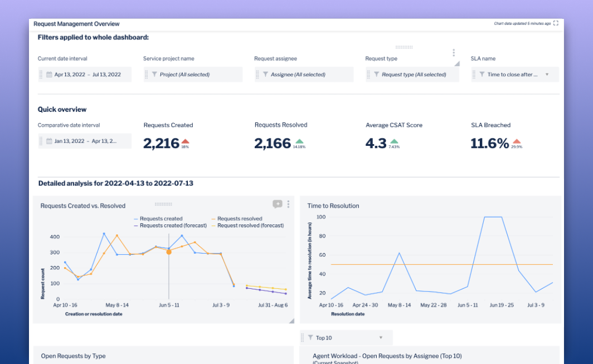The height and width of the screenshot is (364, 593).
Task: Click the funnel icon in Top 10 filter
Action: coord(310,338)
